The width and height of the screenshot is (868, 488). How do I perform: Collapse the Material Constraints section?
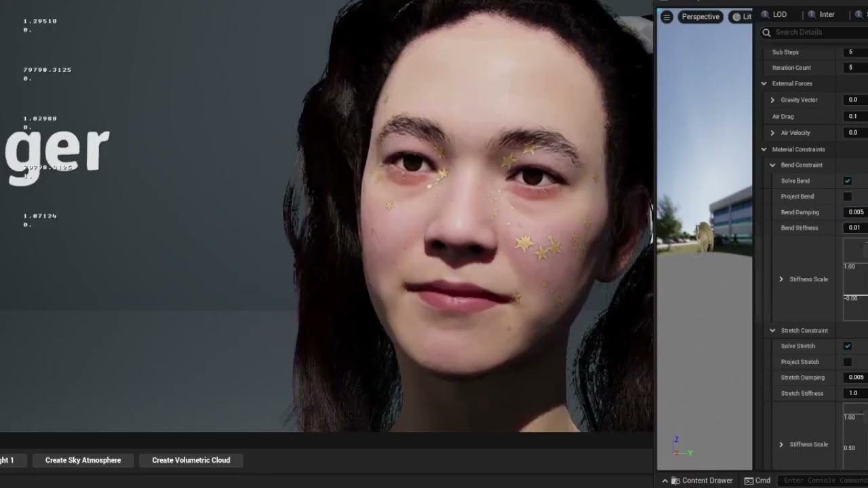[764, 149]
